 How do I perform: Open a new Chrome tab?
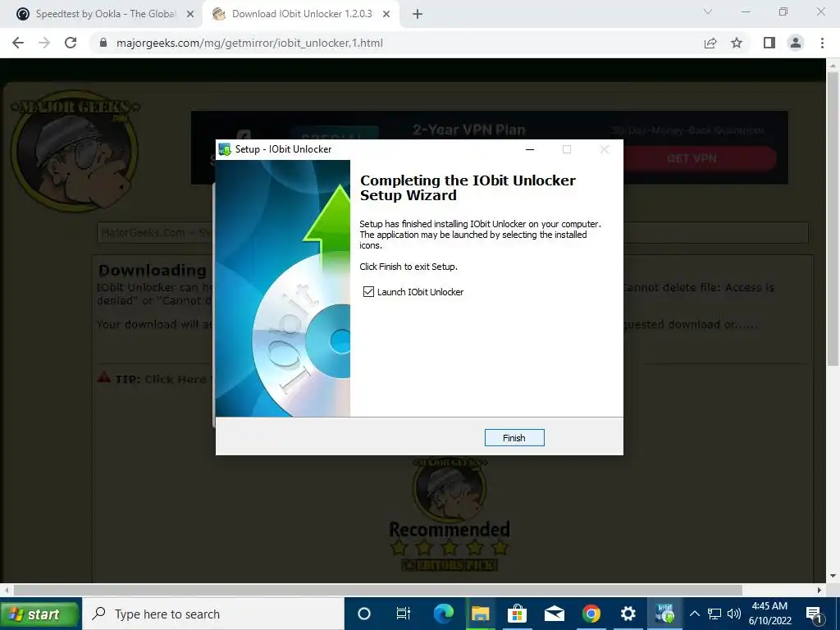click(418, 15)
